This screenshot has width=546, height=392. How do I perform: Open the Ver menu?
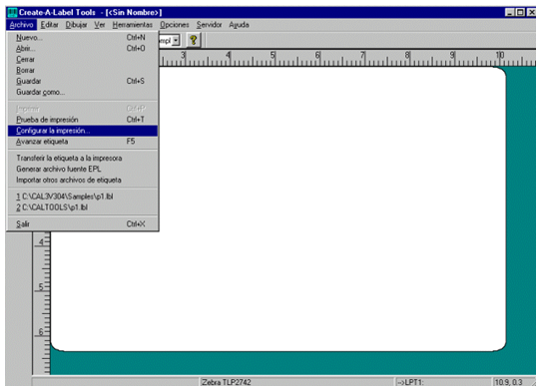pyautogui.click(x=100, y=25)
